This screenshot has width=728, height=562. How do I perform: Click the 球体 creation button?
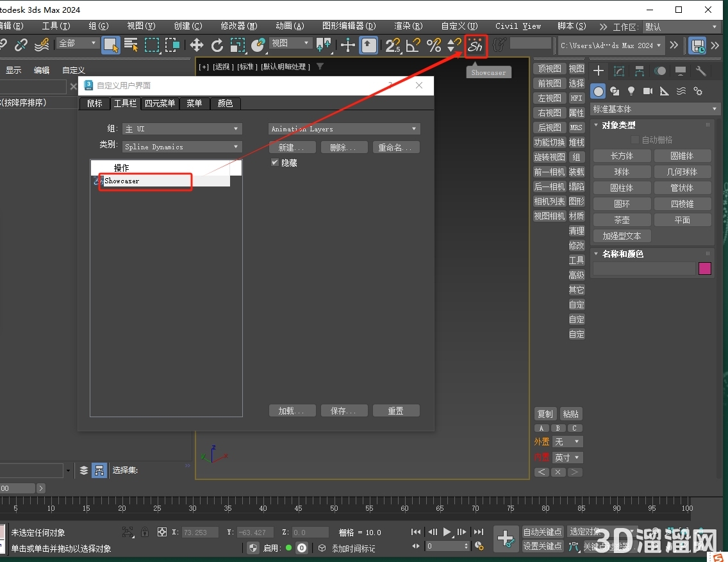622,171
